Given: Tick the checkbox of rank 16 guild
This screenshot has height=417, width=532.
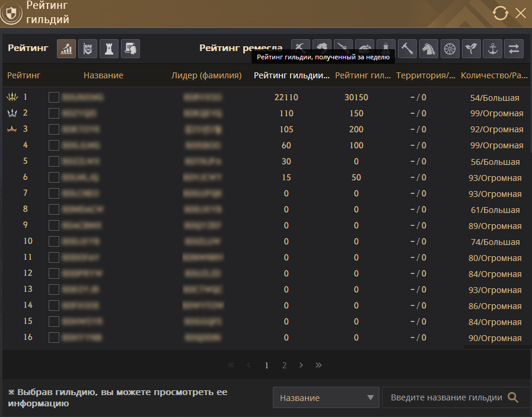Looking at the screenshot, I should pyautogui.click(x=54, y=338).
